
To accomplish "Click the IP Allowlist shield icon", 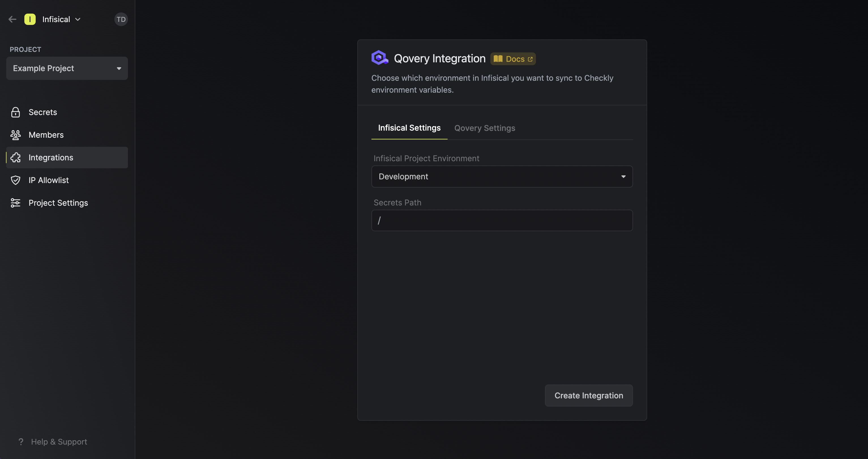I will pyautogui.click(x=16, y=180).
